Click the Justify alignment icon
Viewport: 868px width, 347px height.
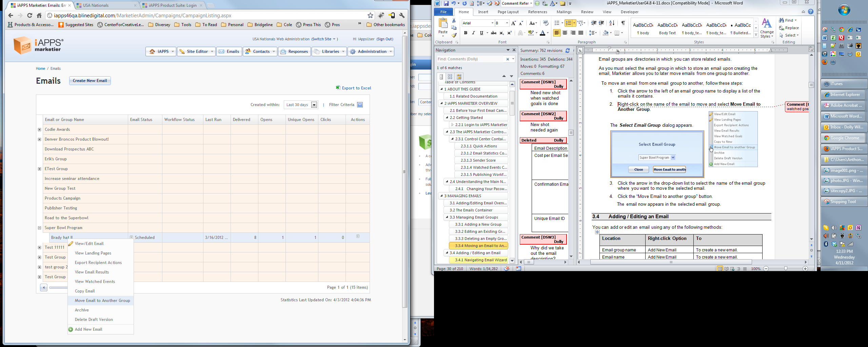[581, 33]
